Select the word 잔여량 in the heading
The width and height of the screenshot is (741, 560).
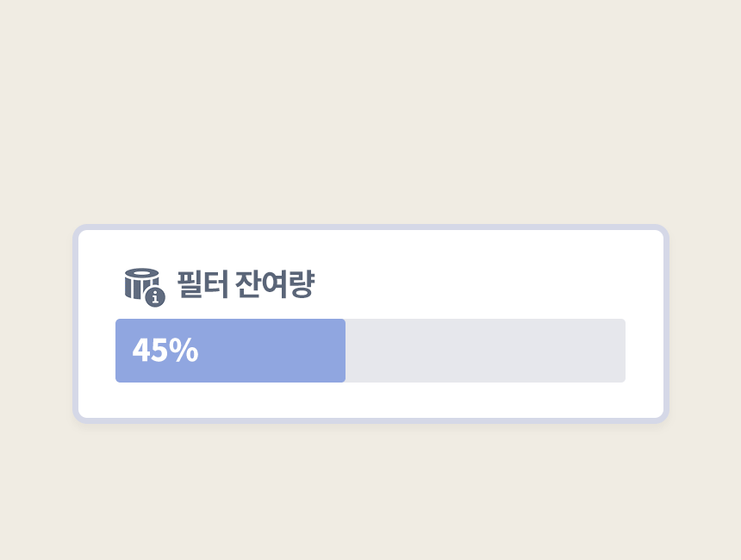274,284
